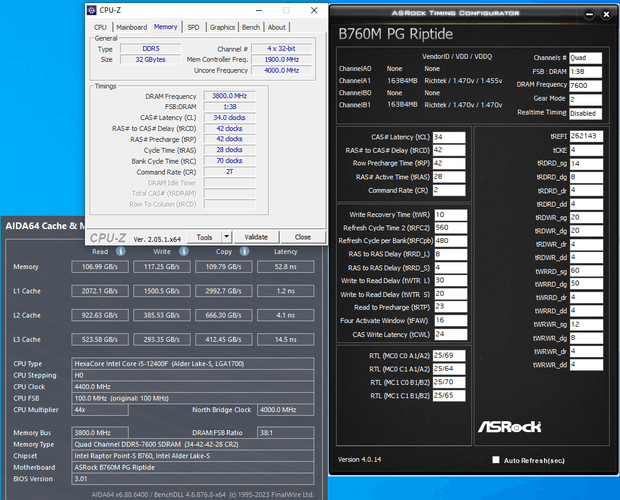
Task: Click the ASRock logo in Timing Configurator
Action: tap(509, 426)
